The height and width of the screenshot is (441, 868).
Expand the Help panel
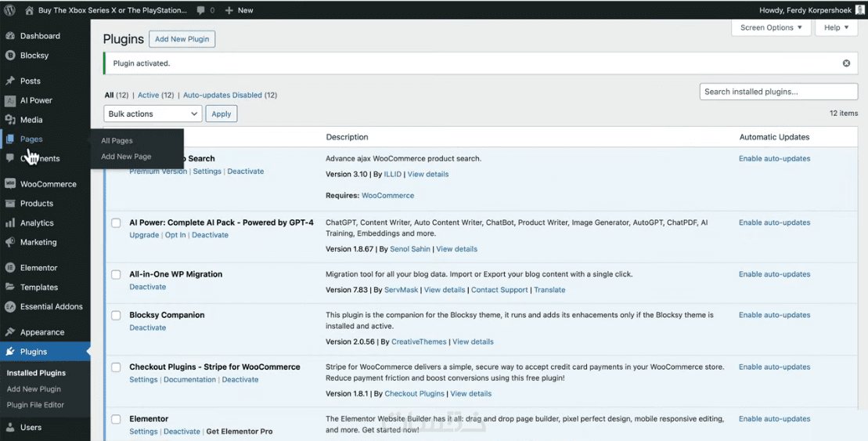click(x=837, y=27)
